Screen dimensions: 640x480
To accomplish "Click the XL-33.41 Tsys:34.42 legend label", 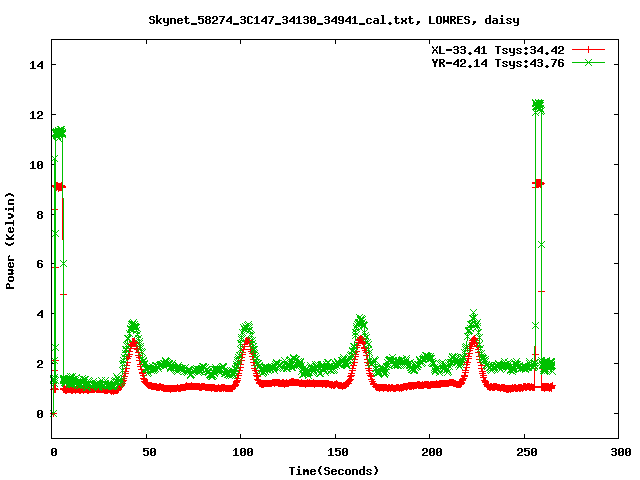I will (498, 50).
